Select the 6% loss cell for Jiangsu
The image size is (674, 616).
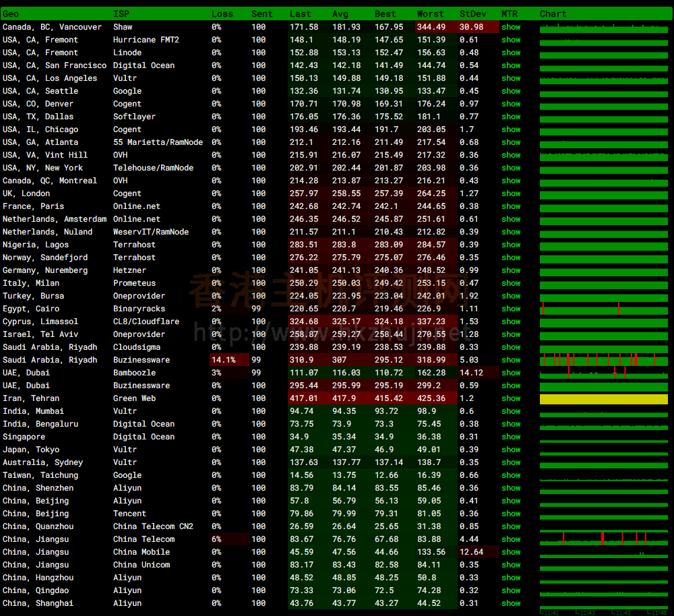230,539
